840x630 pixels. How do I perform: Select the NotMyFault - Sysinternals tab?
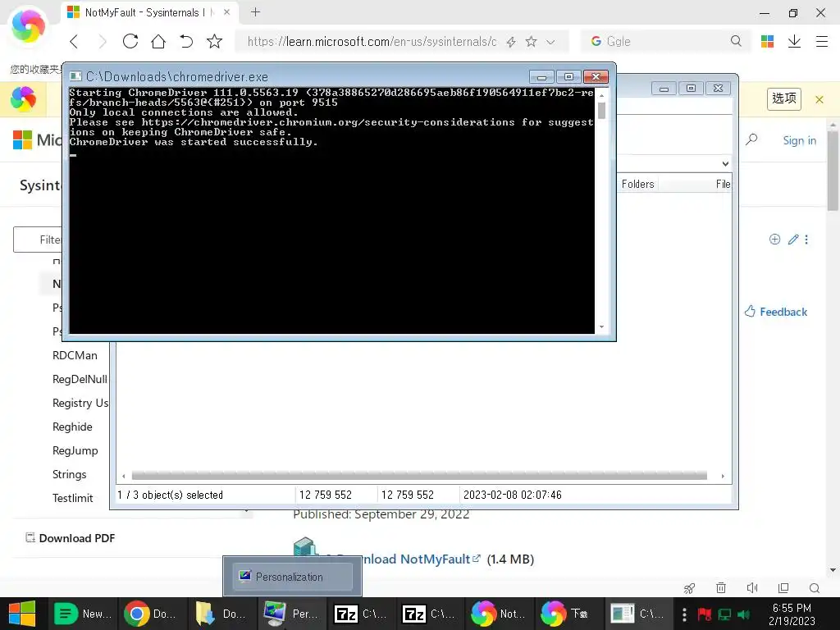click(x=149, y=12)
